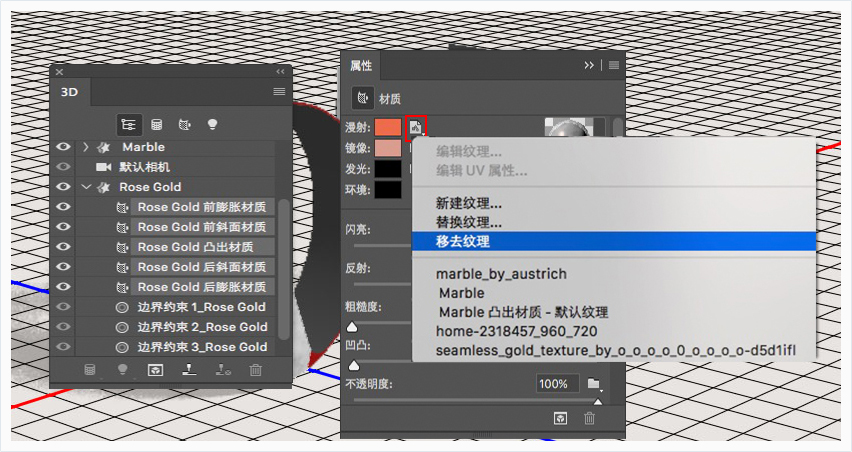
Task: Filter 3D panel by meshes
Action: tap(156, 125)
